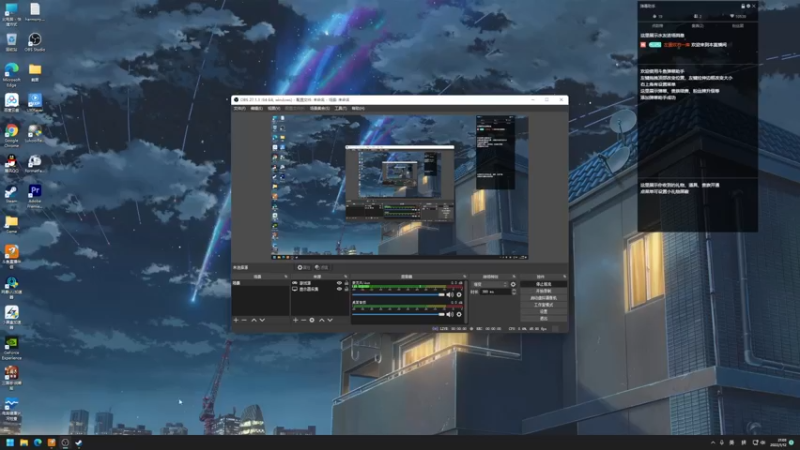This screenshot has height=450, width=800.
Task: Open settings gear for first audio channel
Action: (459, 294)
